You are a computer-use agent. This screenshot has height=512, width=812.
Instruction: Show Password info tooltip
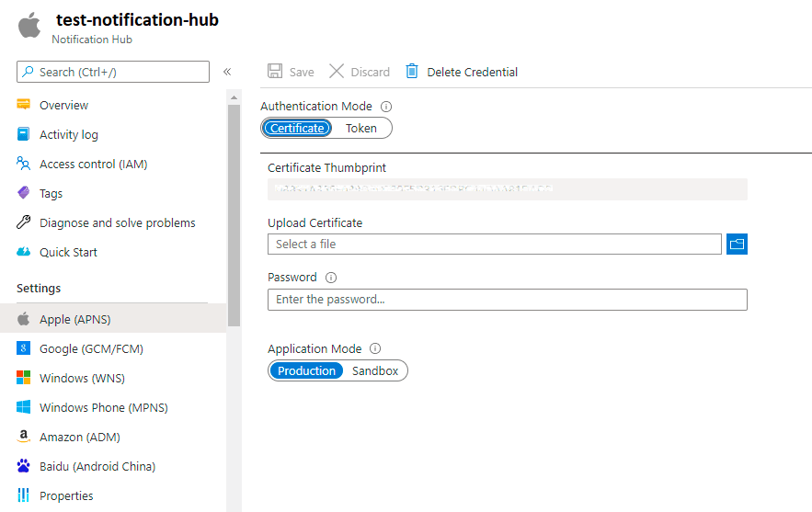(331, 278)
